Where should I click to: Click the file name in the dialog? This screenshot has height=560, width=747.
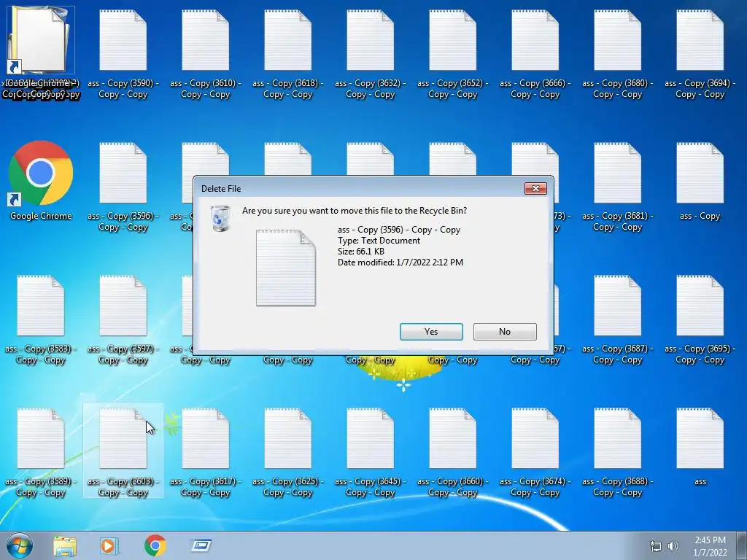click(399, 230)
